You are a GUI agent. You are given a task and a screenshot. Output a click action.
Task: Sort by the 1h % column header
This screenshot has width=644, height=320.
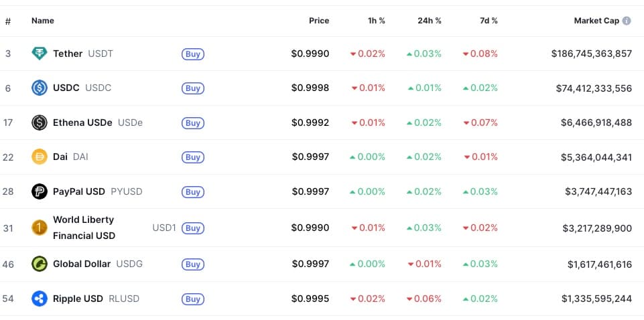coord(376,21)
